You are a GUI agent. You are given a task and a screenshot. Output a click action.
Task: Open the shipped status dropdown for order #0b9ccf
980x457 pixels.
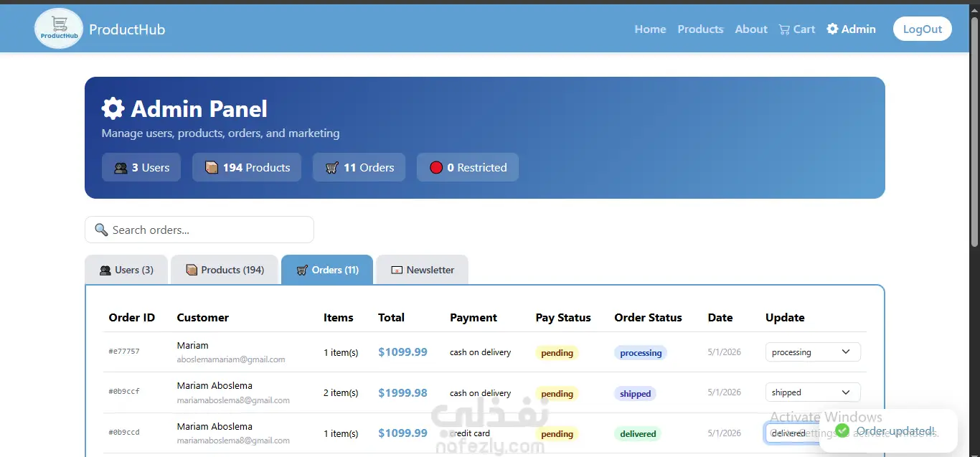click(813, 392)
